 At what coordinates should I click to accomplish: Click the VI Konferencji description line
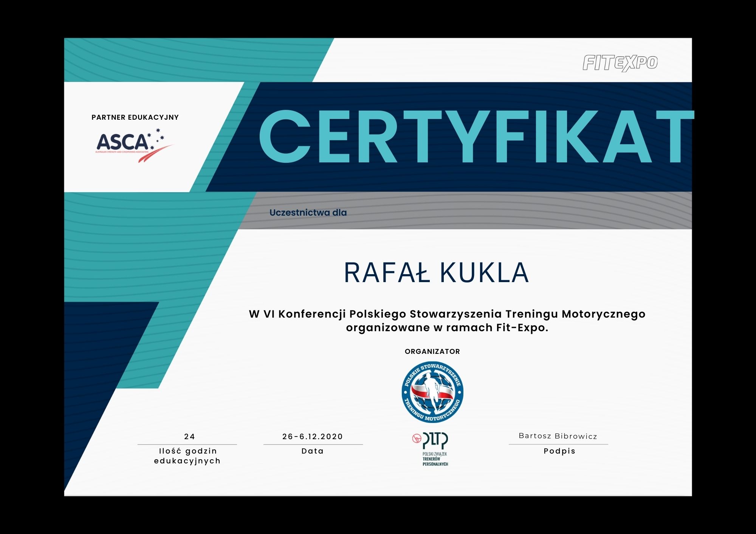pyautogui.click(x=447, y=314)
